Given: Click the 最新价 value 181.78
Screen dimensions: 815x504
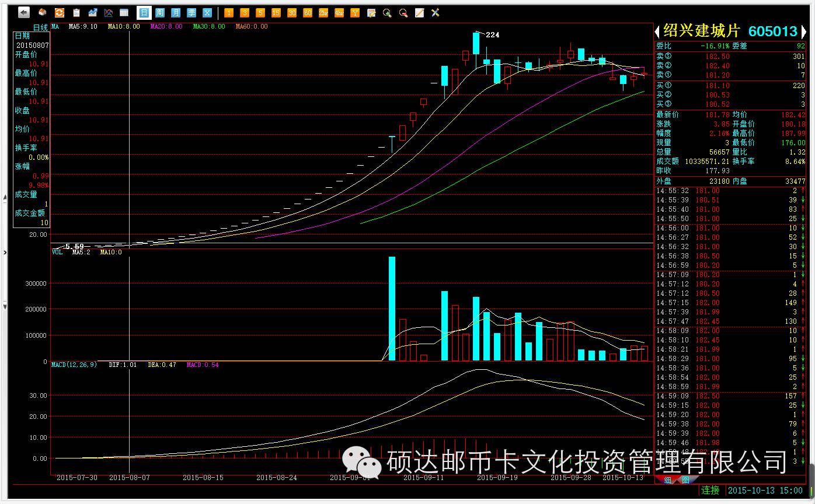Looking at the screenshot, I should pos(718,115).
